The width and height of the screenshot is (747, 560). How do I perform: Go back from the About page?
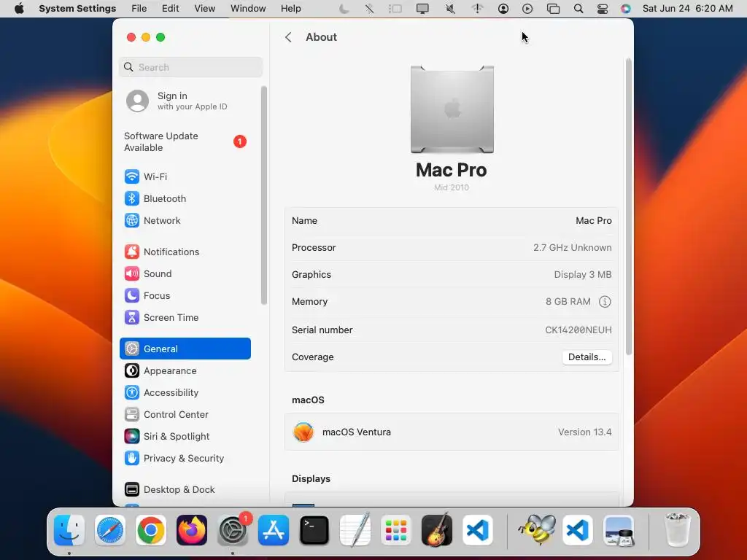tap(288, 37)
